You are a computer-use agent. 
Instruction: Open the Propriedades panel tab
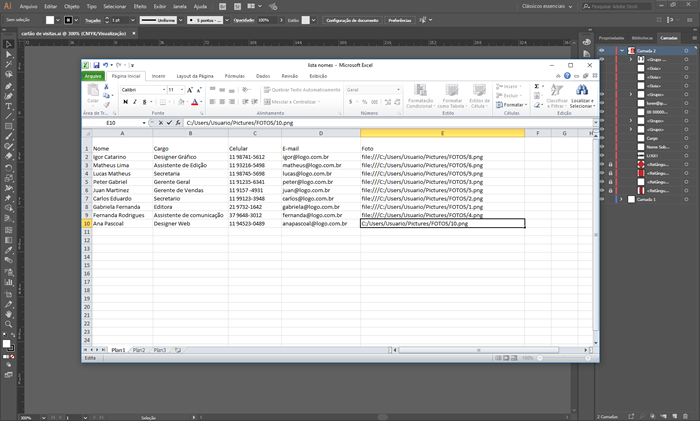[x=611, y=38]
